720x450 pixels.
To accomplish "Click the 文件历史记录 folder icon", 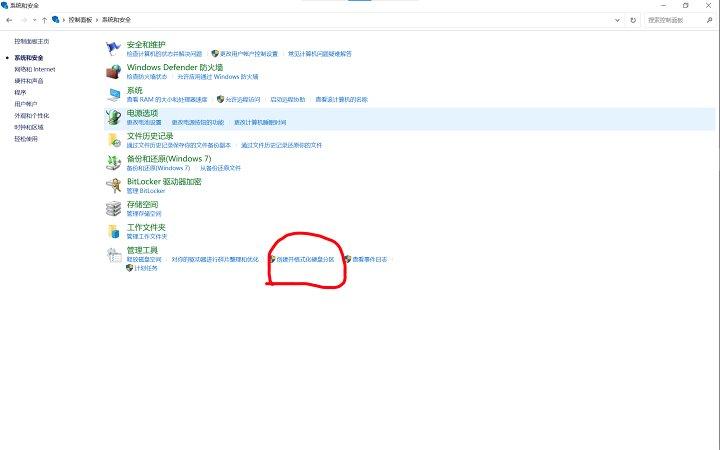I will click(113, 140).
